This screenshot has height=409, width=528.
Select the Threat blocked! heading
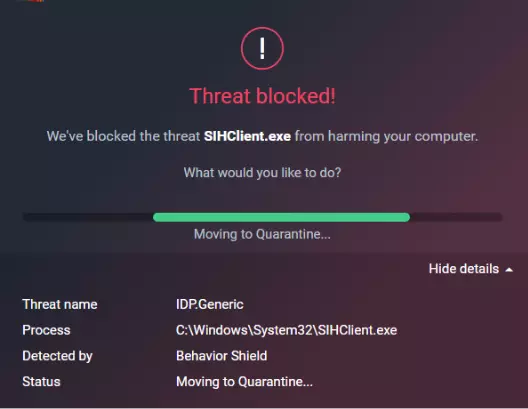pyautogui.click(x=262, y=96)
